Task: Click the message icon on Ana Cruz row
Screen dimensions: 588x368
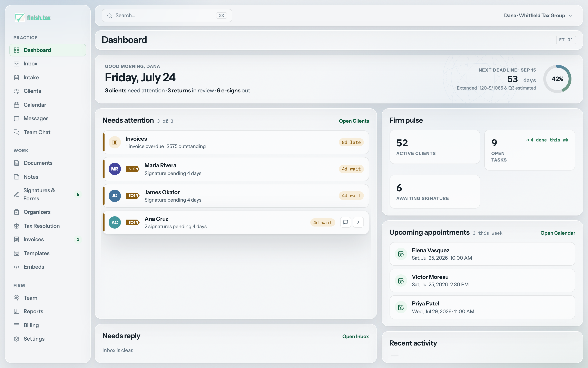Action: coord(345,222)
